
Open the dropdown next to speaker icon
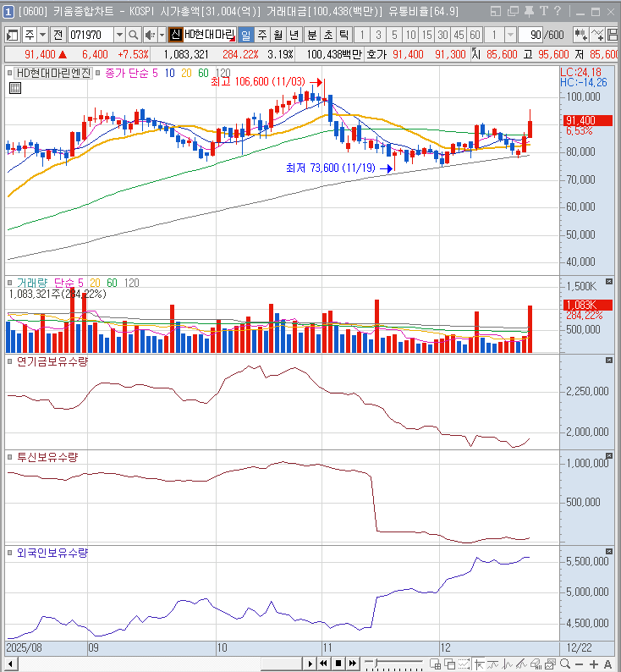tap(162, 35)
